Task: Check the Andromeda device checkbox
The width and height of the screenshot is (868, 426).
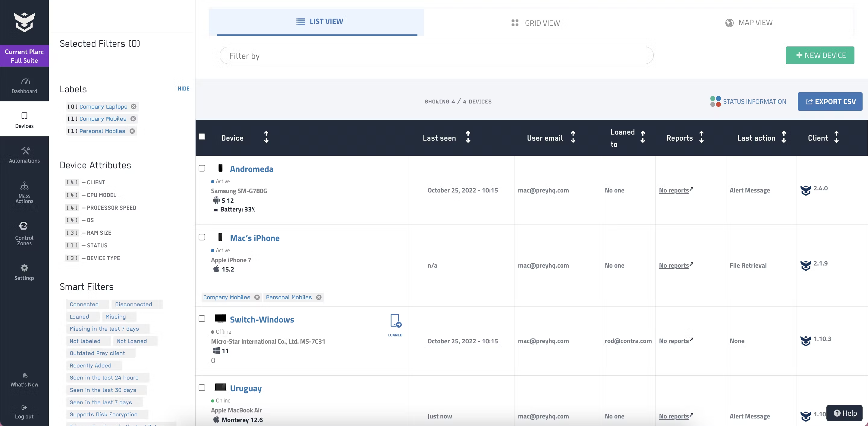Action: tap(202, 168)
